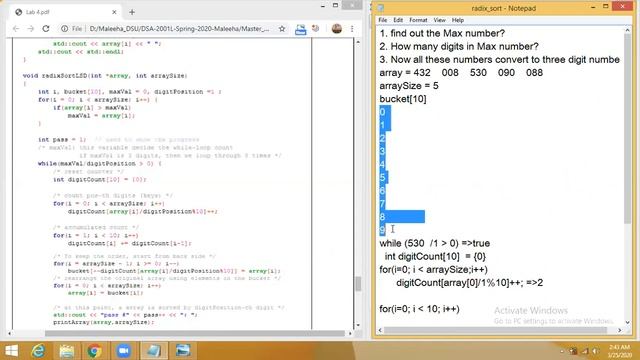
Task: Open the network status tray icon
Action: pos(585,351)
